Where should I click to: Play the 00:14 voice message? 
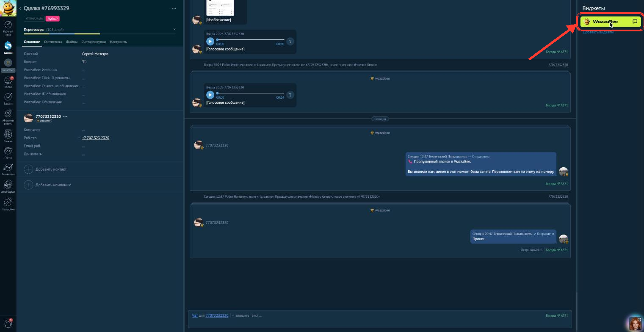(210, 95)
